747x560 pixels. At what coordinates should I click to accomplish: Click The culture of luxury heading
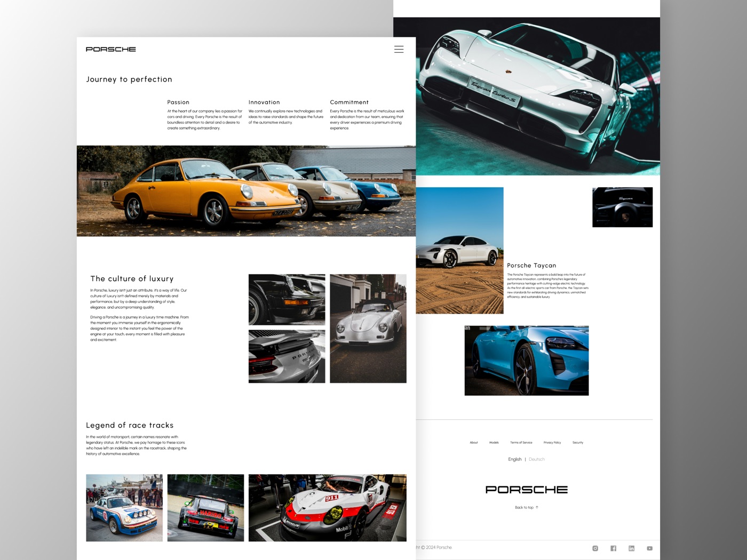coord(132,278)
